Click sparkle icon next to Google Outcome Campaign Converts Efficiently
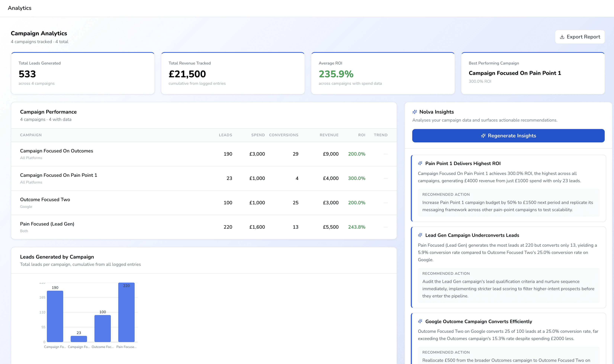 point(420,321)
